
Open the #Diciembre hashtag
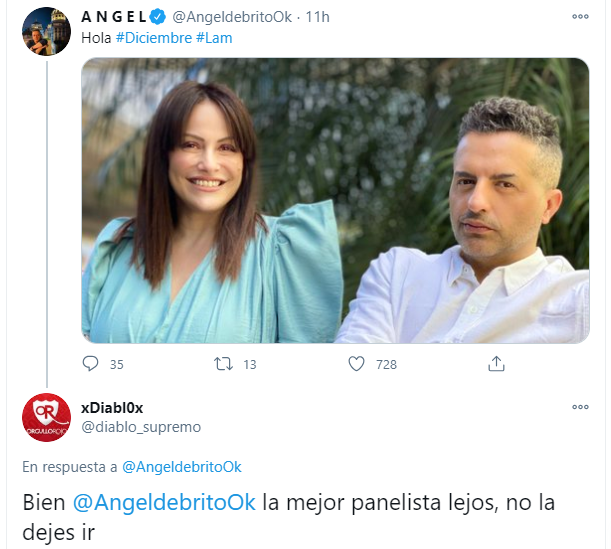pos(154,38)
